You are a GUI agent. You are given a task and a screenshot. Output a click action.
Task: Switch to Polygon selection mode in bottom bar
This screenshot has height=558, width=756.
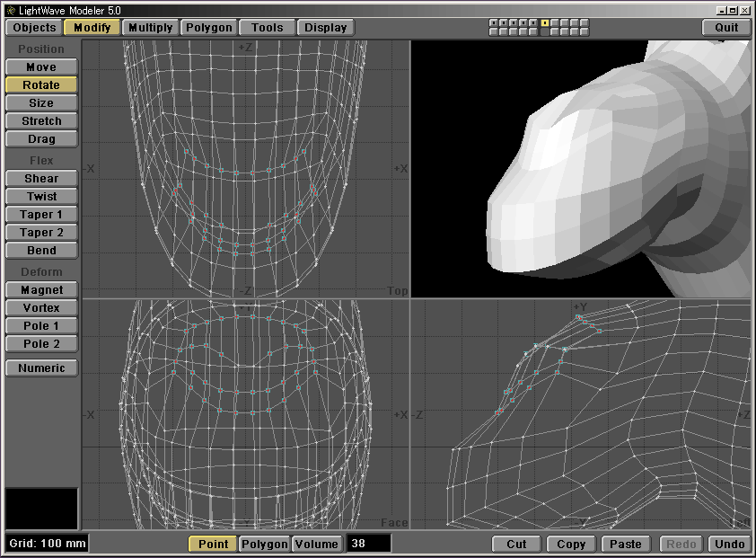pos(265,544)
